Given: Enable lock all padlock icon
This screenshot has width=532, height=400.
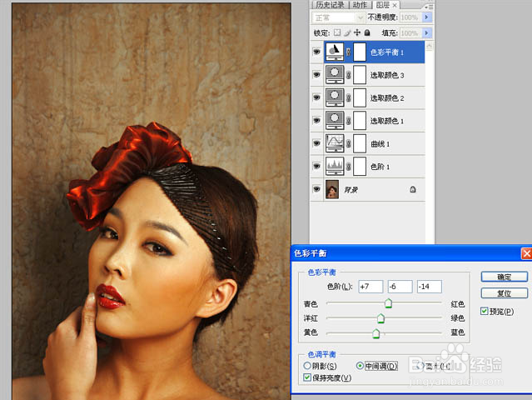Looking at the screenshot, I should [367, 32].
